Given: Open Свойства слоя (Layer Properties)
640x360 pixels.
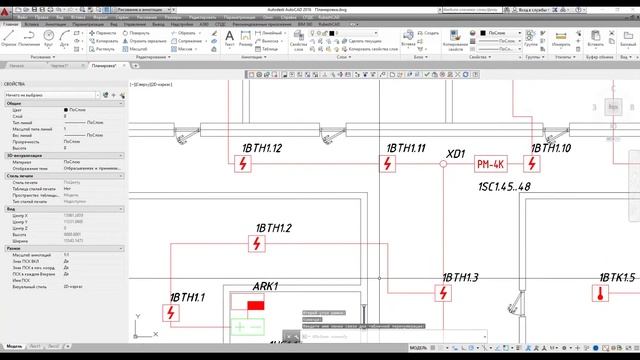Looking at the screenshot, I should click(298, 40).
